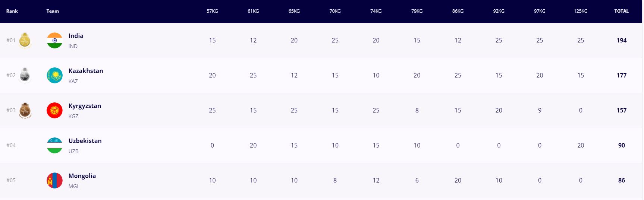Click the bronze medal icon for rank #03
Screen dimensions: 644x200
(x=25, y=111)
